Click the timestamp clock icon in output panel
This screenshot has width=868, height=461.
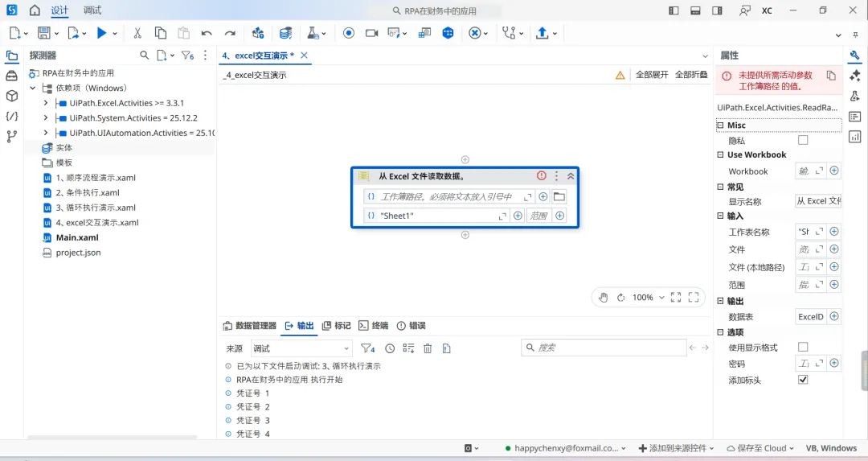(390, 348)
